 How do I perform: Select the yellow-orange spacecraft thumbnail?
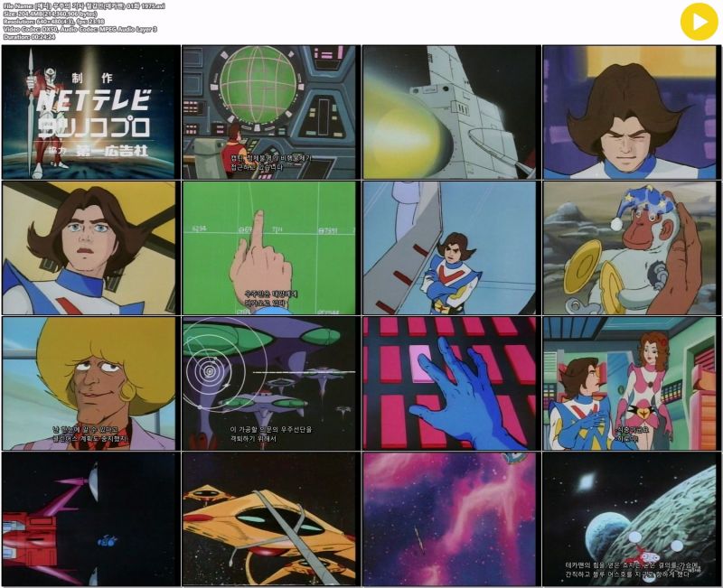[x=270, y=518]
